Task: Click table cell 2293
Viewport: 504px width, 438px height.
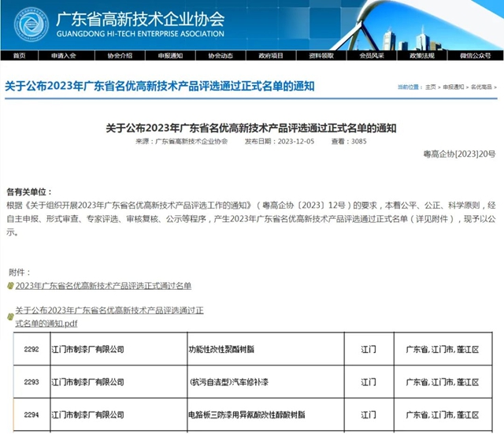Action: tap(31, 382)
